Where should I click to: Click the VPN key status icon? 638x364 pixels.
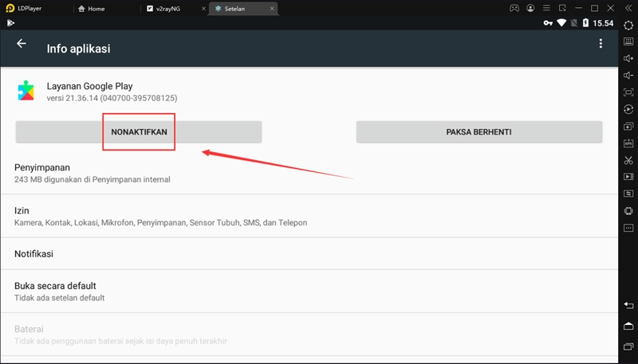tap(548, 23)
